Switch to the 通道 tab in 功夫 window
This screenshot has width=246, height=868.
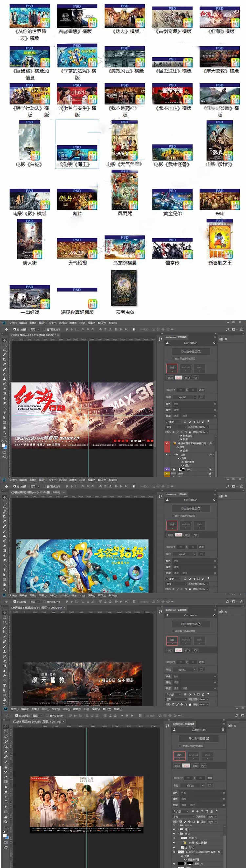[184, 805]
